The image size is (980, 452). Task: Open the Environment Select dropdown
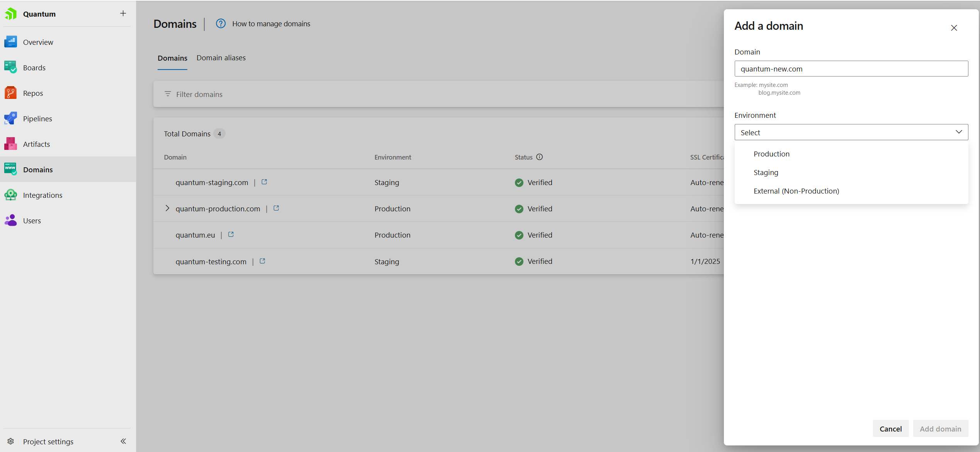click(x=851, y=133)
